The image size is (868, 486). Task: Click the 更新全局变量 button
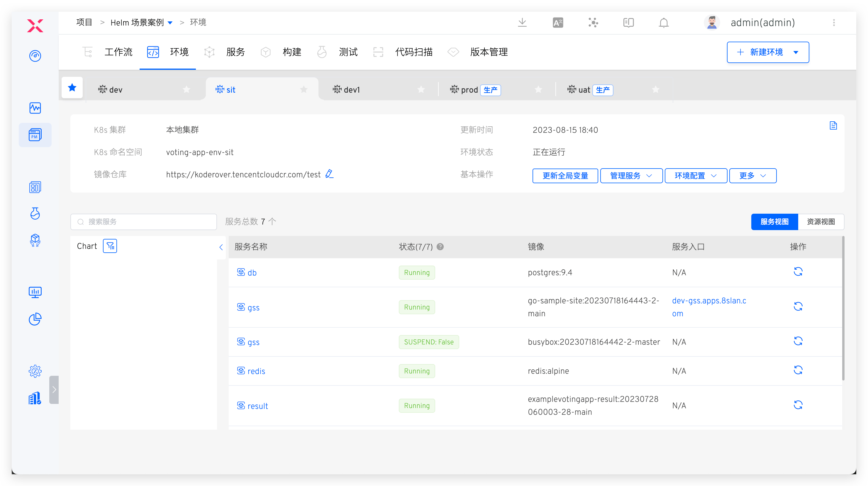565,176
